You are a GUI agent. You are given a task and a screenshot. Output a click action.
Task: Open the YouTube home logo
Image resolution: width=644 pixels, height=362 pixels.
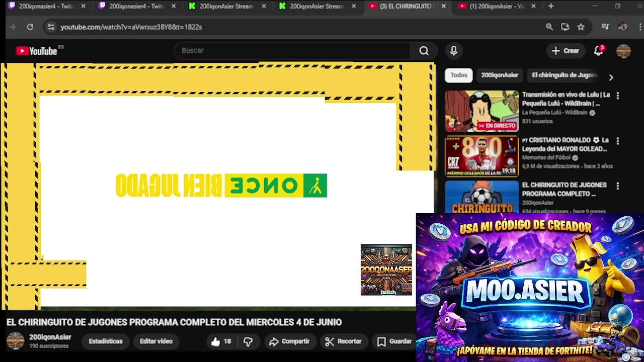(36, 51)
